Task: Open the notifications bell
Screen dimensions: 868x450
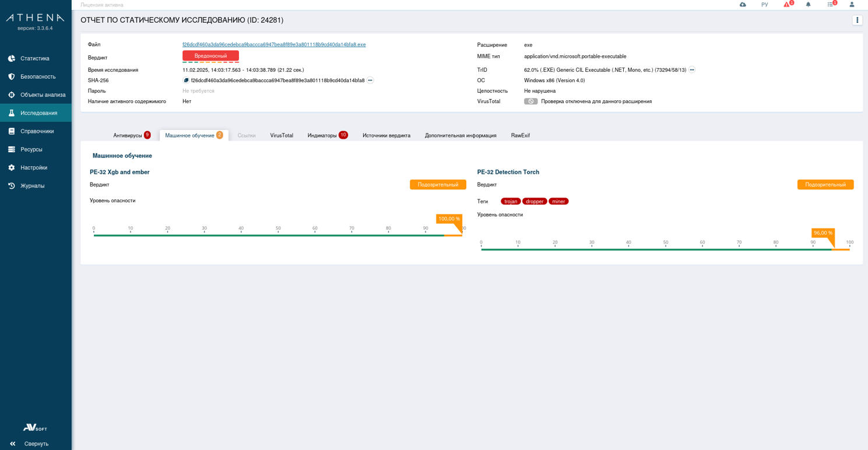Action: (x=808, y=5)
